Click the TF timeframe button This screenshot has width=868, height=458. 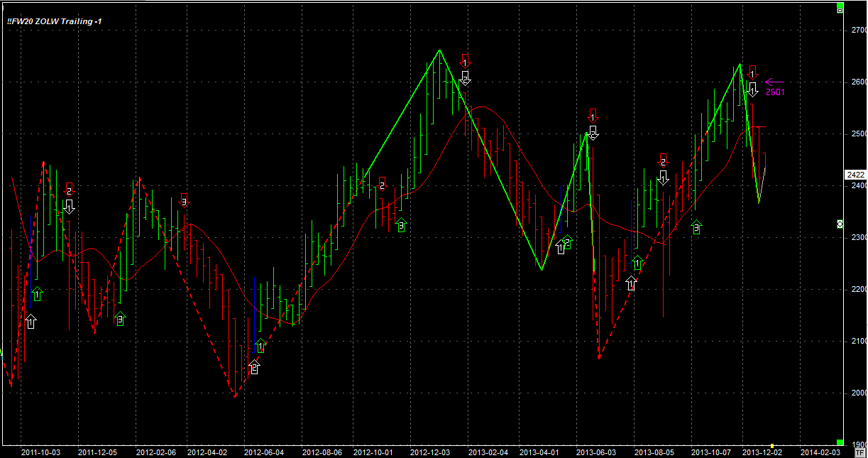click(861, 452)
